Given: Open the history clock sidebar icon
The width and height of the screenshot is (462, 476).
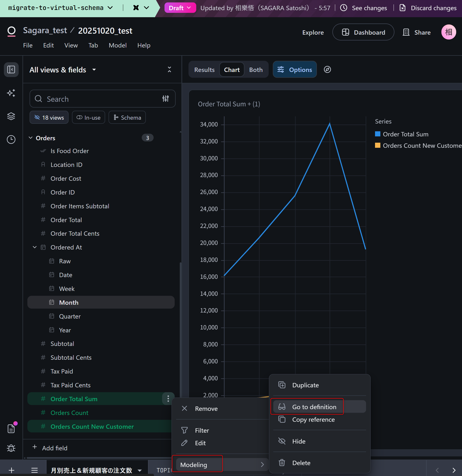Looking at the screenshot, I should point(11,139).
